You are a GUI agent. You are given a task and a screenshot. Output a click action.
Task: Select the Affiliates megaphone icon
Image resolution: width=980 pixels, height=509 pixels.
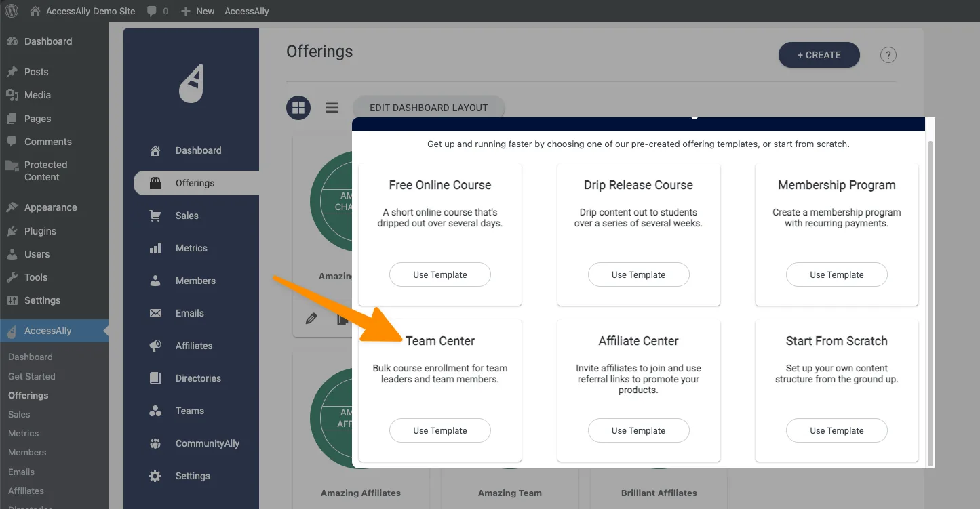(x=157, y=346)
